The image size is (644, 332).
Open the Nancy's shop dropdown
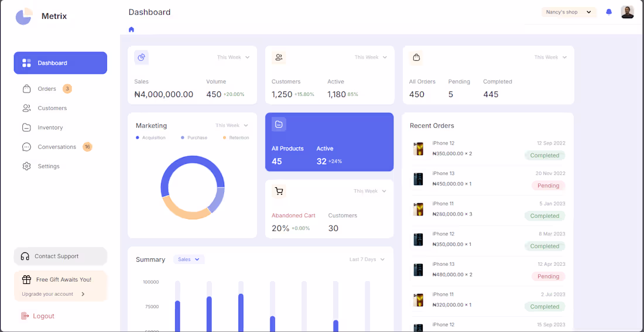pyautogui.click(x=569, y=12)
